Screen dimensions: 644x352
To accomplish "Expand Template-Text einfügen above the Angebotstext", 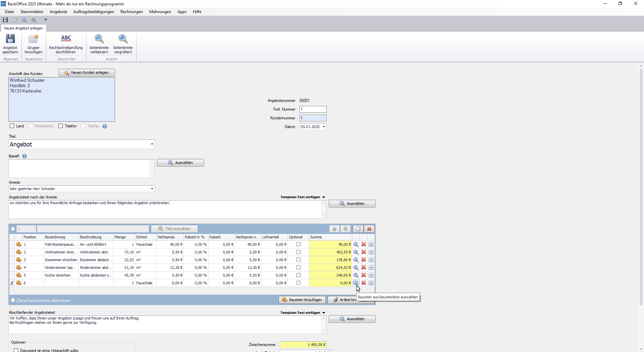I will (324, 197).
